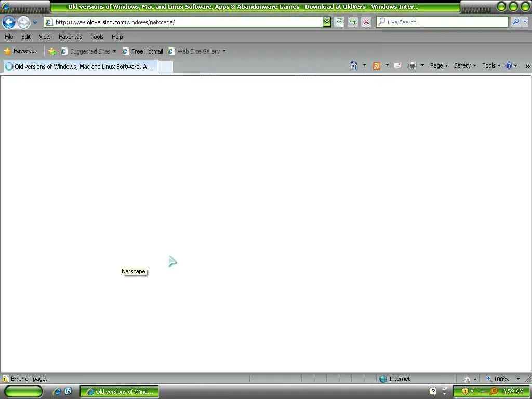Select the Old versions of Windows tab
This screenshot has width=532, height=399.
pyautogui.click(x=81, y=66)
